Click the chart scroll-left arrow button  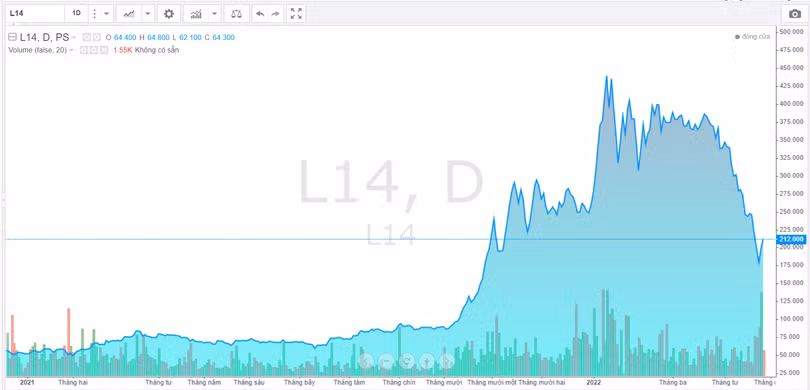(366, 361)
